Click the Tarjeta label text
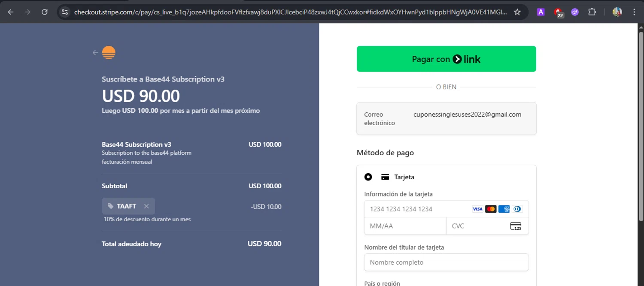 click(404, 177)
